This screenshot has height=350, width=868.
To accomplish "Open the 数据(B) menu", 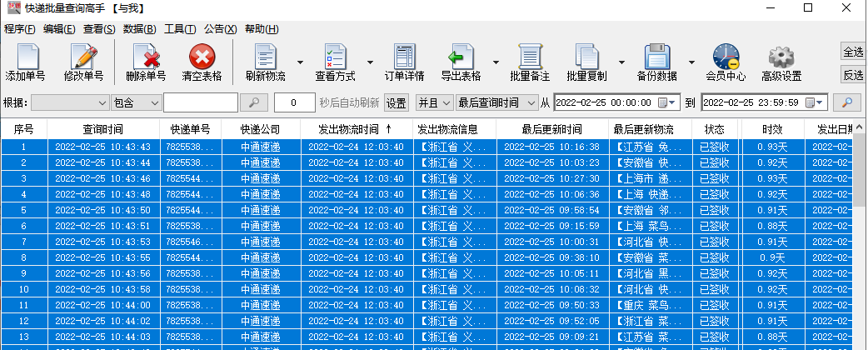I will tap(139, 29).
